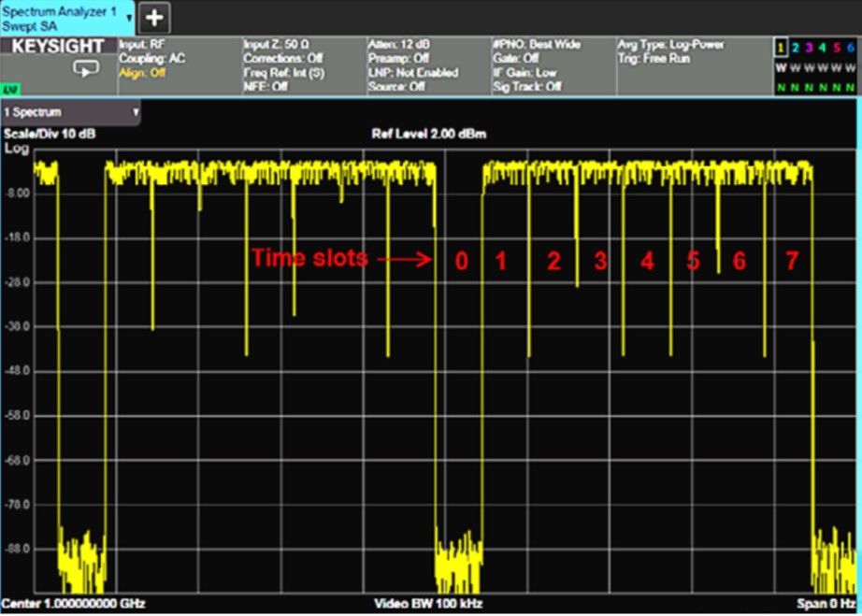This screenshot has height=616, width=862.
Task: Click the Center 1.000000000 GHz frequency readout
Action: click(75, 603)
